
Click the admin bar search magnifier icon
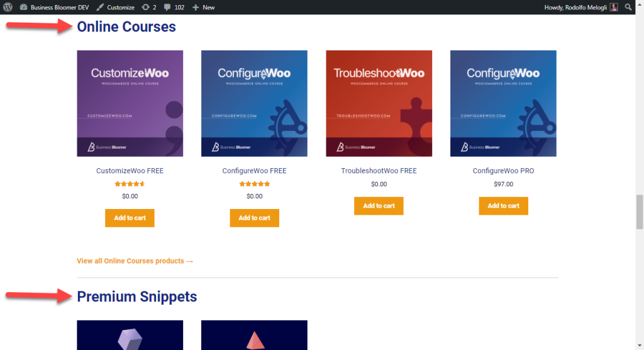pos(628,7)
